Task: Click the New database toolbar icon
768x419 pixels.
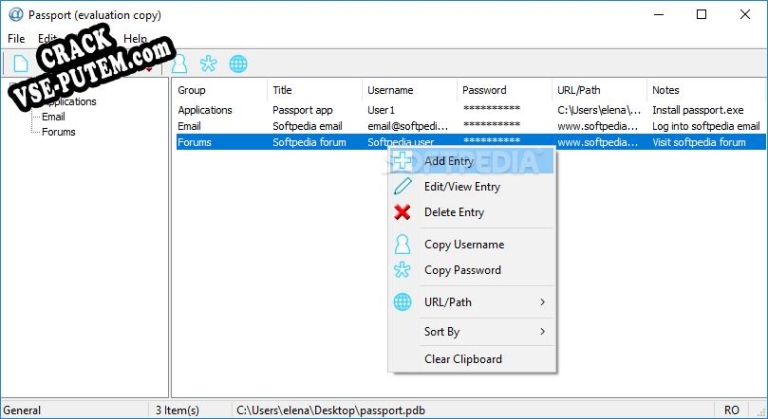Action: [x=19, y=64]
